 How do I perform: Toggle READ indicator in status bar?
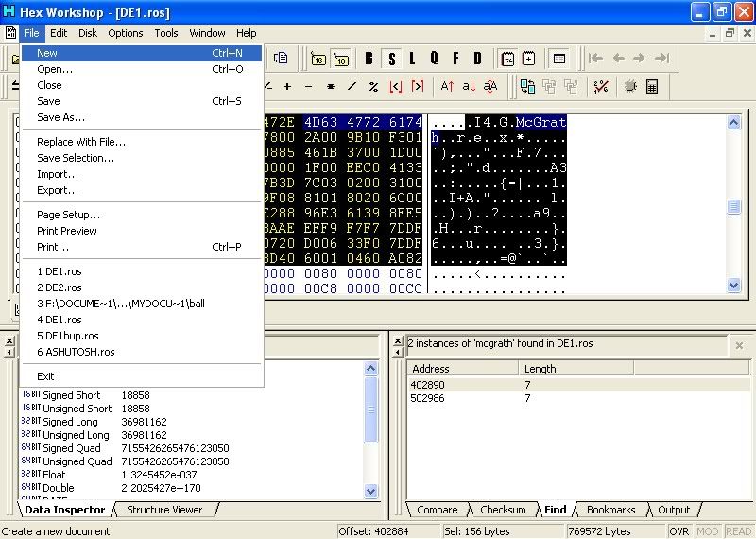click(x=739, y=531)
